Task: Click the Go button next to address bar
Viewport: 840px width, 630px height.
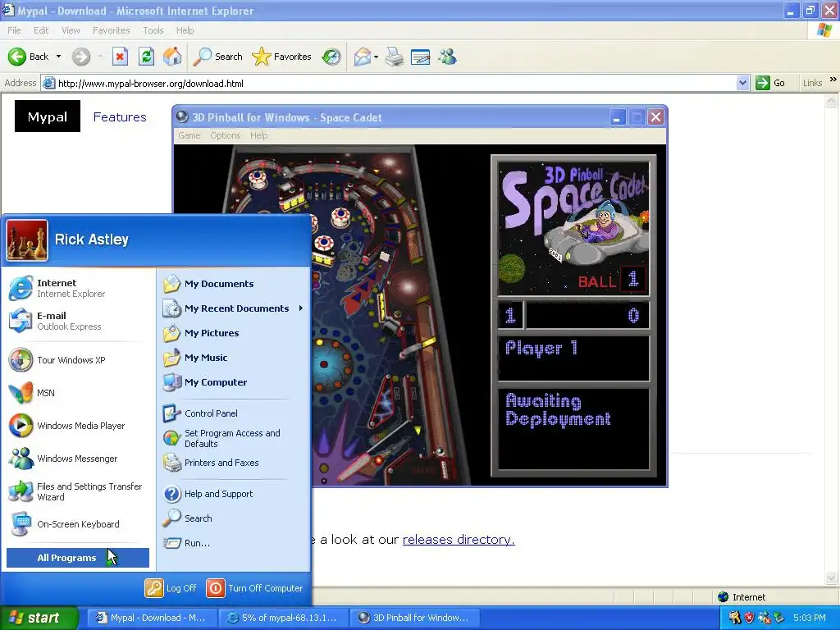Action: pyautogui.click(x=770, y=83)
